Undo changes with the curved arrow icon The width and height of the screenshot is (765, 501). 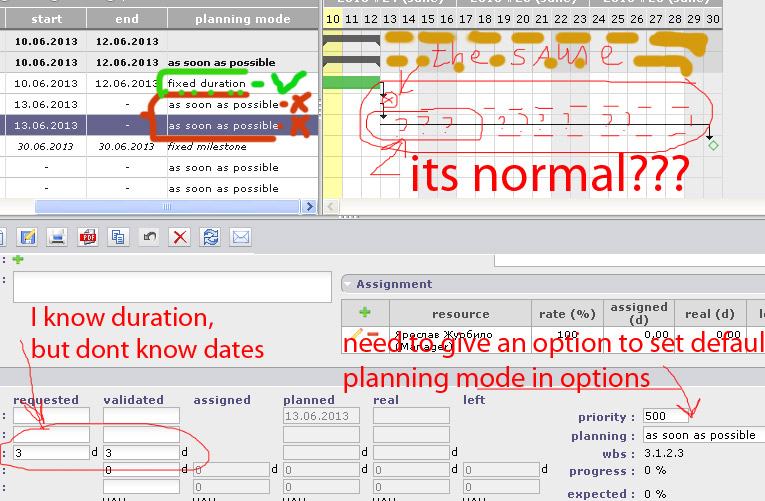click(x=149, y=237)
